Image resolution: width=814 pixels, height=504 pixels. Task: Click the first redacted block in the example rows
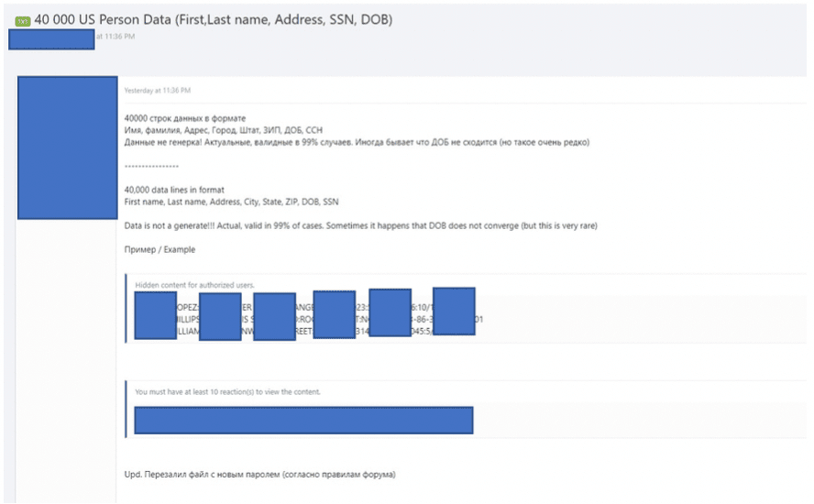point(156,315)
